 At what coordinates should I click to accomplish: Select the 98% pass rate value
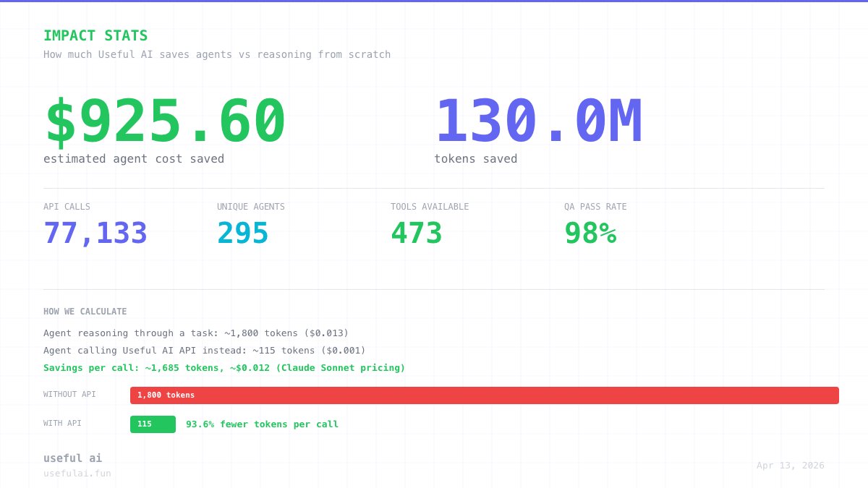[590, 234]
